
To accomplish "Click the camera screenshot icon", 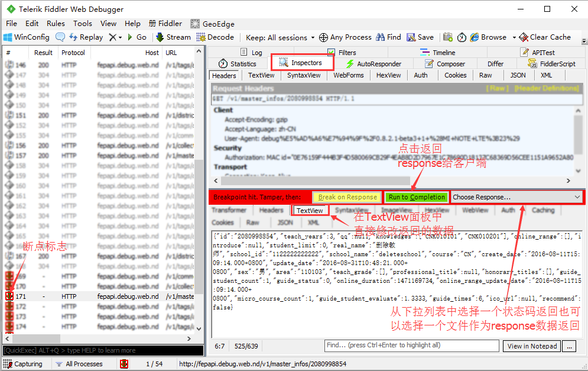I will click(448, 37).
